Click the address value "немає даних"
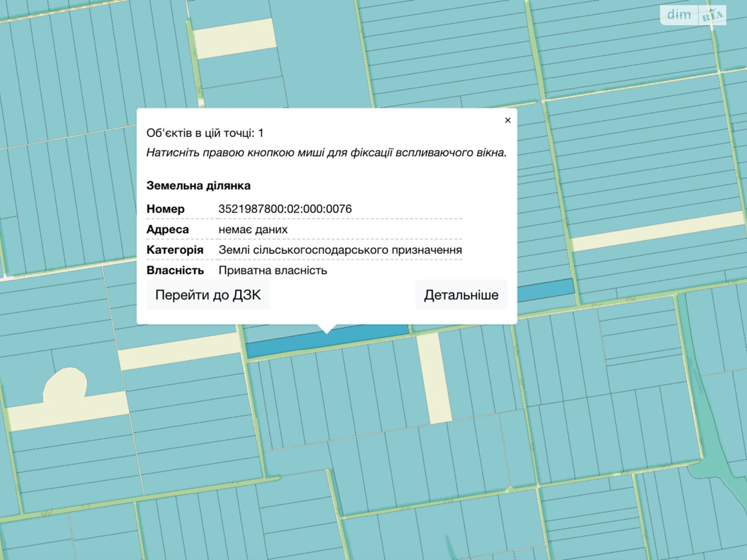The width and height of the screenshot is (747, 560). point(253,230)
